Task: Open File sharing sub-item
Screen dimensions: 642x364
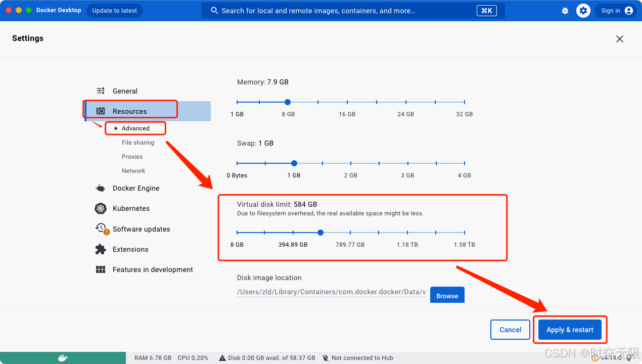Action: (x=138, y=143)
